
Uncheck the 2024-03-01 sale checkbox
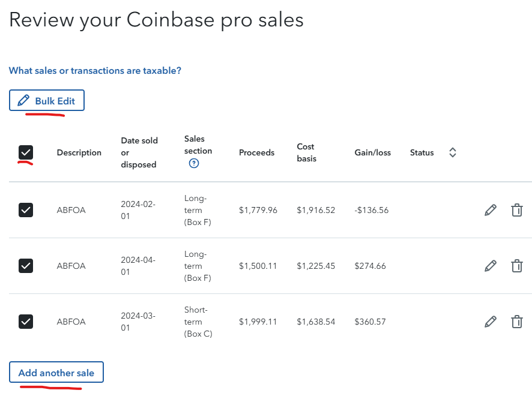[x=26, y=322]
